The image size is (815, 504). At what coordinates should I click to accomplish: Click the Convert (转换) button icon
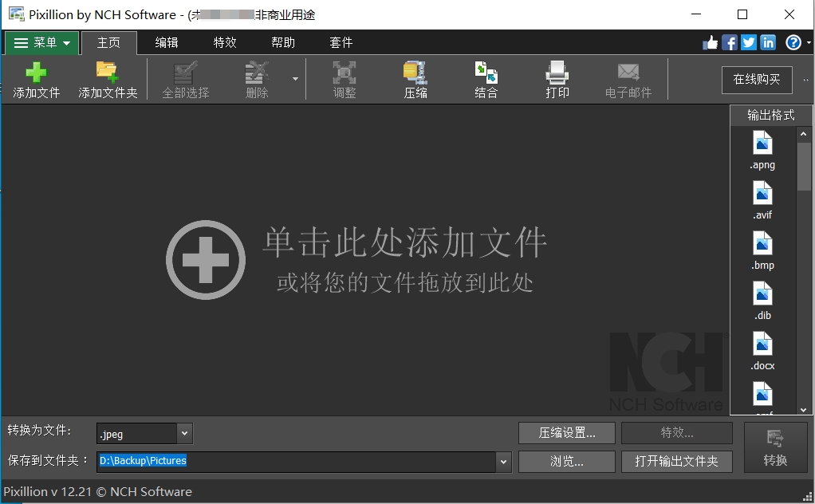[x=775, y=439]
